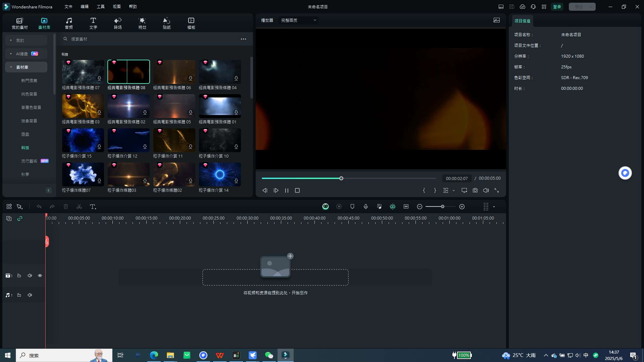Click the preview playback progress slider
This screenshot has width=644, height=362.
point(349,178)
